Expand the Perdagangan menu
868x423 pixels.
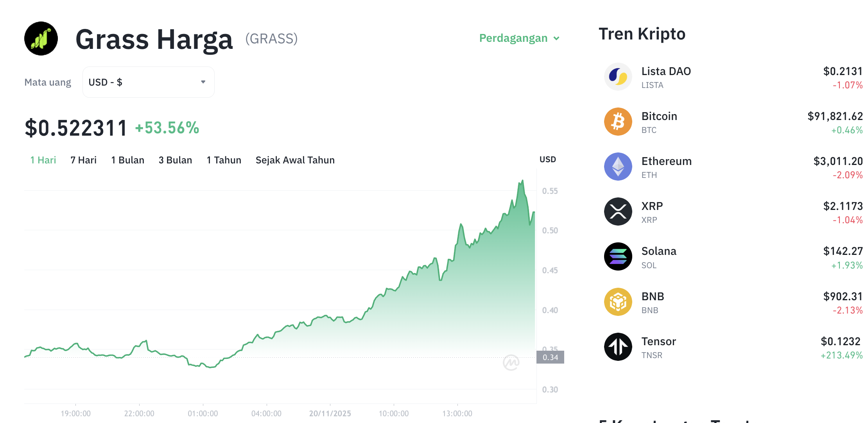tap(519, 38)
